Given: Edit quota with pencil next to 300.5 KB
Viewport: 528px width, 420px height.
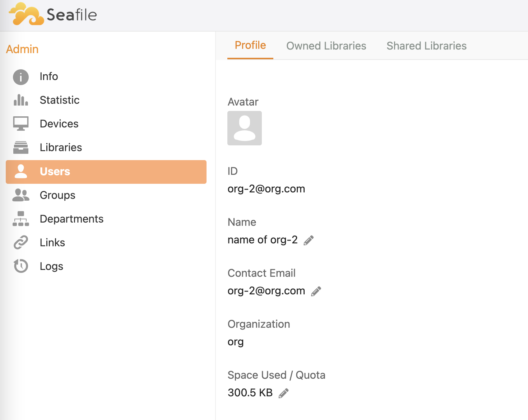Looking at the screenshot, I should pyautogui.click(x=283, y=393).
